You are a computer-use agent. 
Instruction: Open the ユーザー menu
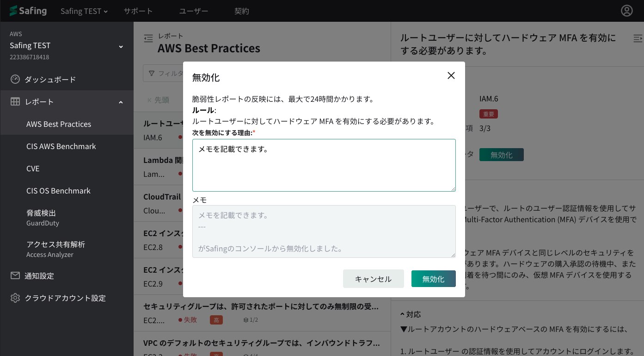(193, 11)
